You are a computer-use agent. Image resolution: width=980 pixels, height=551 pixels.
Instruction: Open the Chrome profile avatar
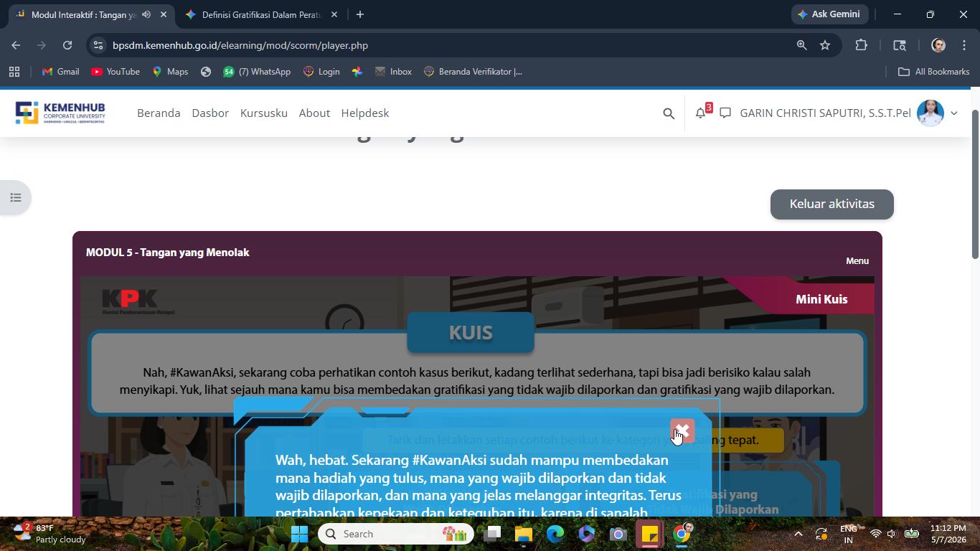pyautogui.click(x=938, y=45)
